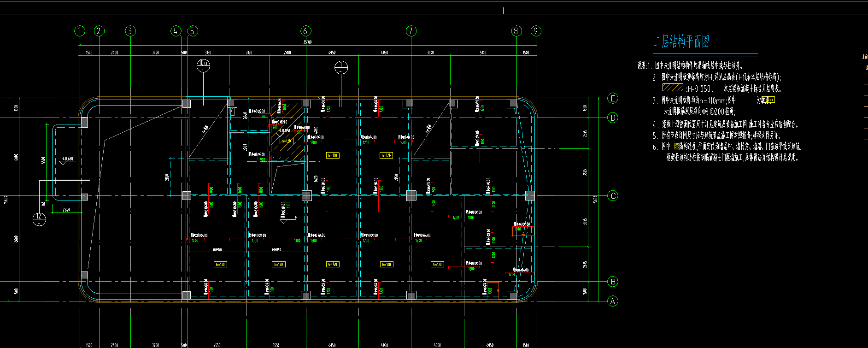Pick the axis bubble lettered C
Viewport: 868px width, 348px height.
[613, 196]
